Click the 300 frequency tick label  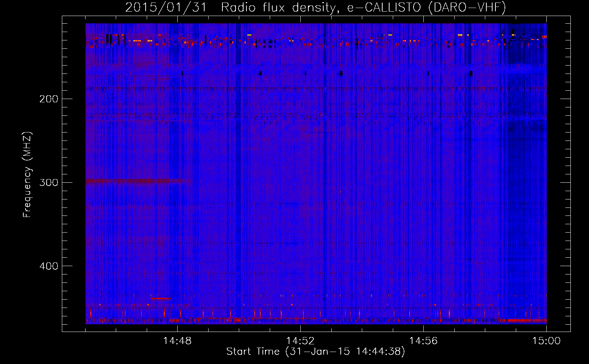[x=49, y=182]
